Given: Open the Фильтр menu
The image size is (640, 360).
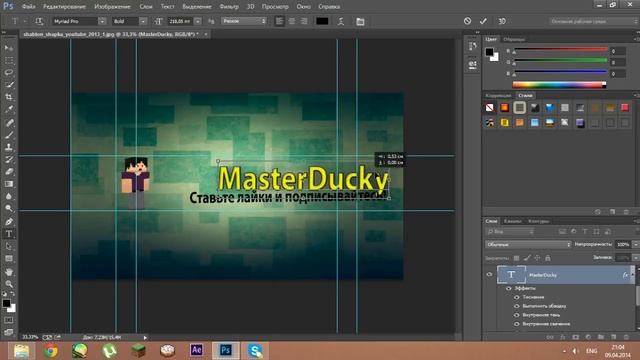Looking at the screenshot, I should point(229,7).
